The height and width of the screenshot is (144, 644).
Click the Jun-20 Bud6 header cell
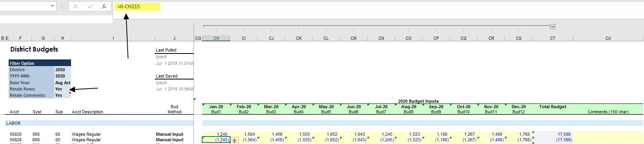[x=354, y=109]
